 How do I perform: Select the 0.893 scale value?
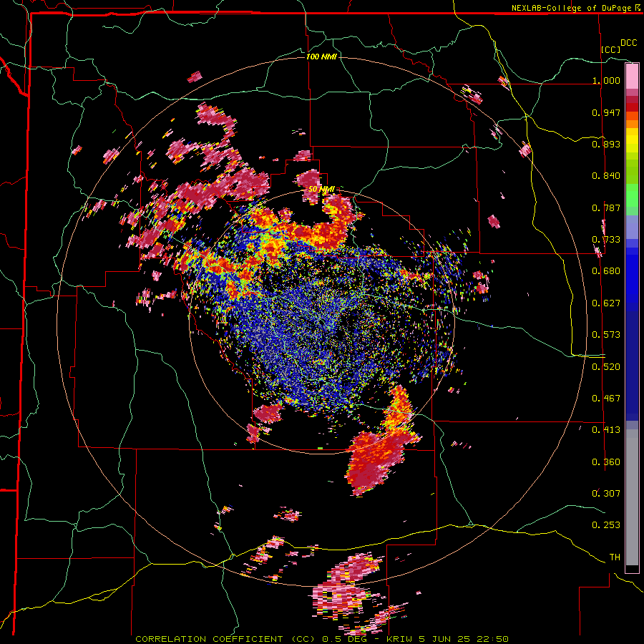(606, 144)
